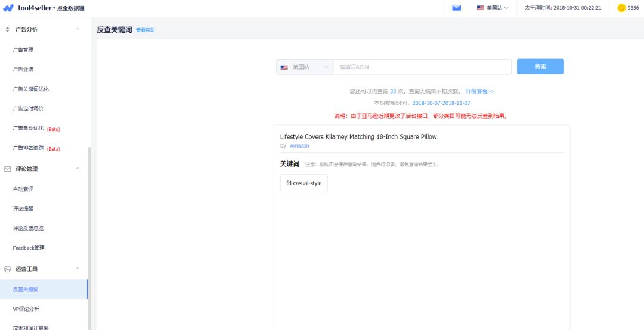Click the gold coin balance icon
The height and width of the screenshot is (330, 644).
tap(621, 8)
